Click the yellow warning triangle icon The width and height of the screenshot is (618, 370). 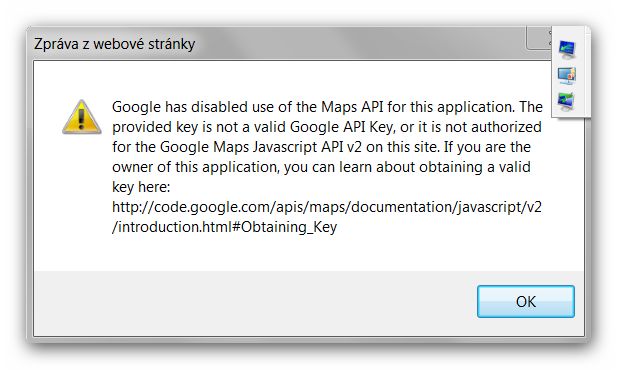82,117
